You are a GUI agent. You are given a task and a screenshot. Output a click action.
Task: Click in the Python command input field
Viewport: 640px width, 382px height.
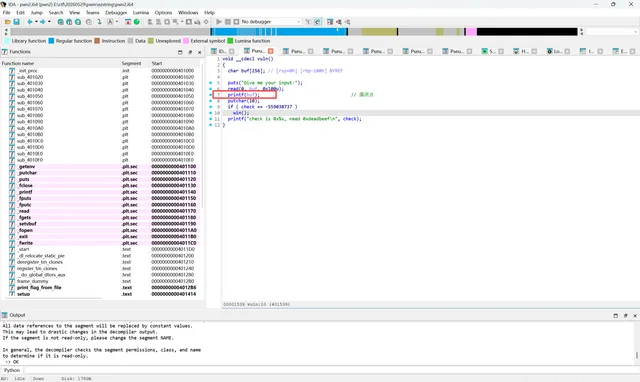point(331,370)
